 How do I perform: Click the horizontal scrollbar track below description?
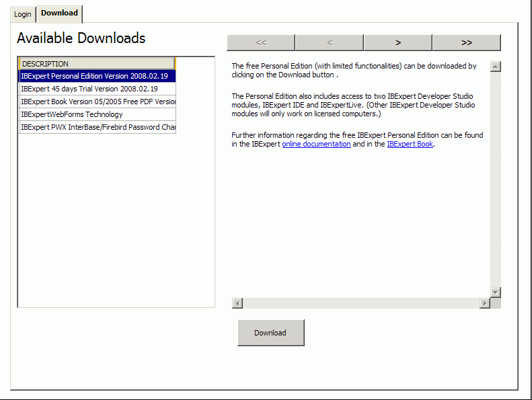pos(361,303)
